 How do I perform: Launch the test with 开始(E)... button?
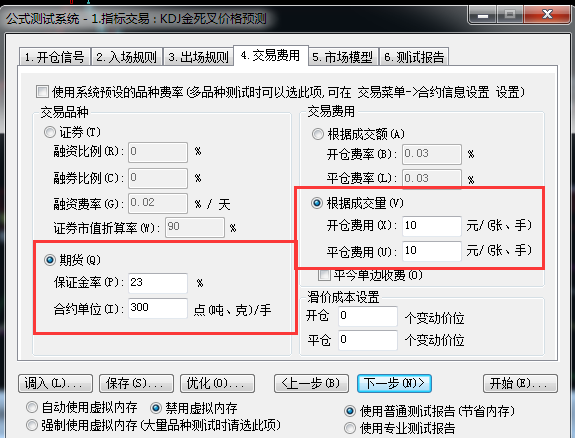520,383
